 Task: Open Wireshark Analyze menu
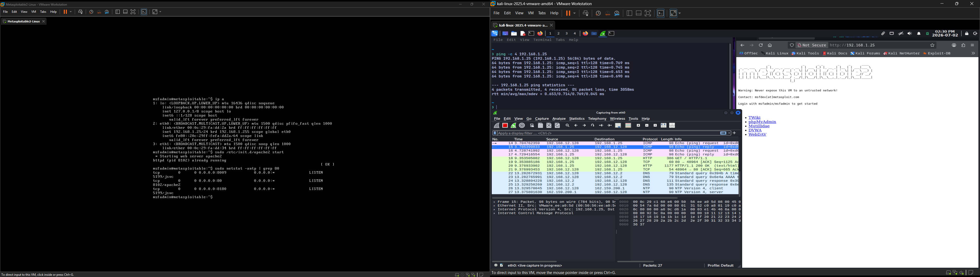(x=559, y=119)
